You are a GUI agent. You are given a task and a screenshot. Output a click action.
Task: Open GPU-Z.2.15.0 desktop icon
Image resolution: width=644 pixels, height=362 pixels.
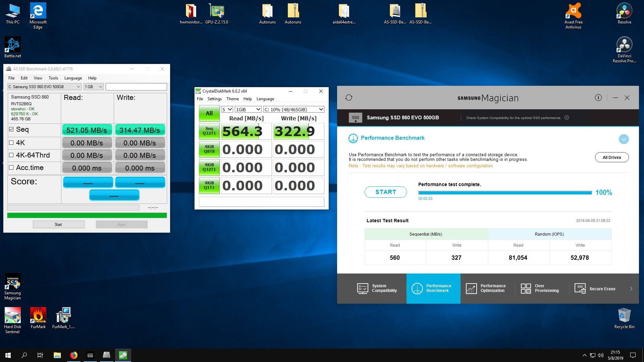point(217,14)
